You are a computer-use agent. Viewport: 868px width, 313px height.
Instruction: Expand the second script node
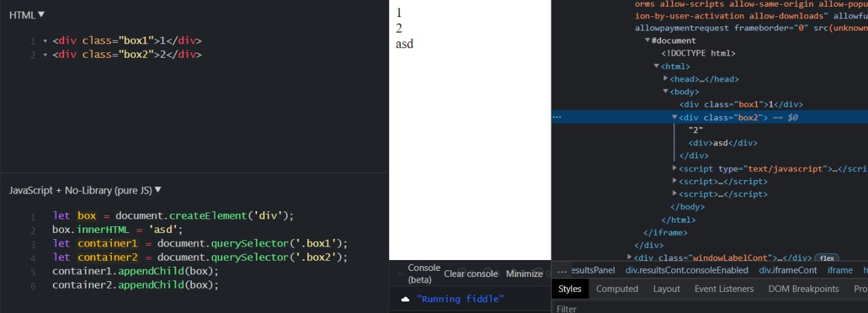coord(674,181)
